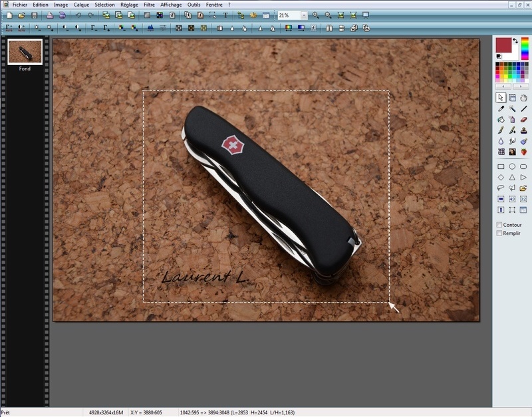
Task: Swap foreground and background colors
Action: coord(515,41)
